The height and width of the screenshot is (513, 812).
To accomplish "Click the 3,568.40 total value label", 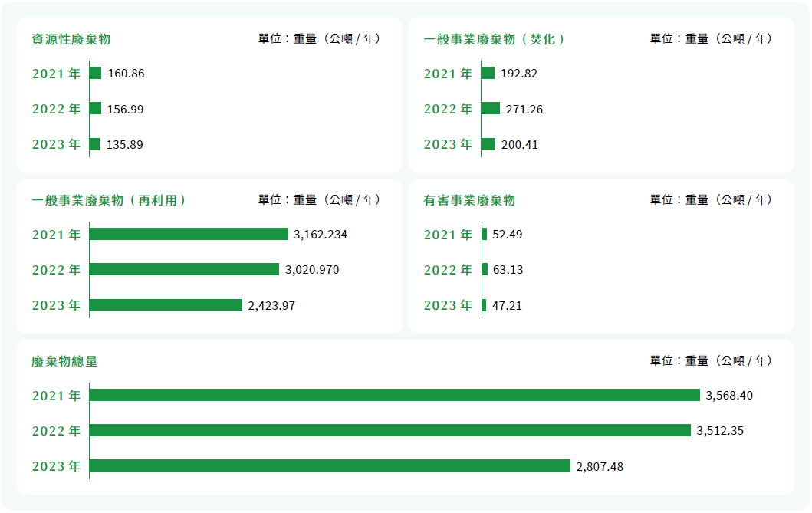I will click(729, 396).
